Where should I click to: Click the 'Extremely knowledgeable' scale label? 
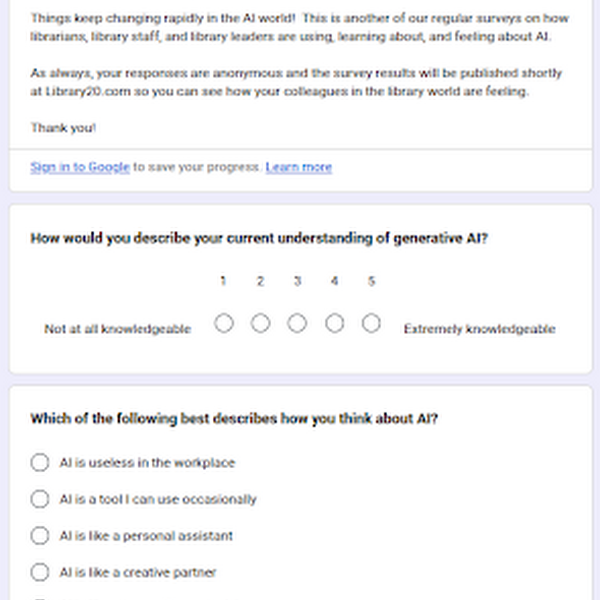tap(479, 329)
